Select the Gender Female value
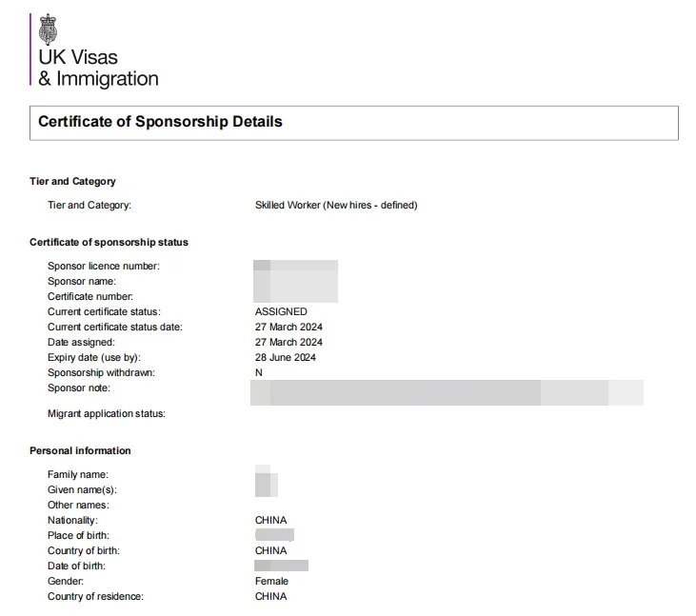This screenshot has height=616, width=696. tap(271, 581)
